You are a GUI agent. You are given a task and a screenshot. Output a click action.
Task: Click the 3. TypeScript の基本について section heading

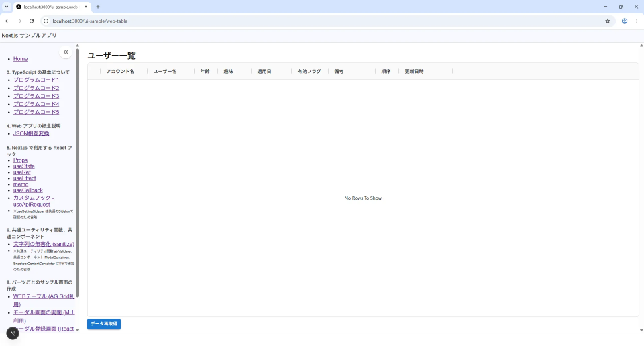(x=38, y=72)
